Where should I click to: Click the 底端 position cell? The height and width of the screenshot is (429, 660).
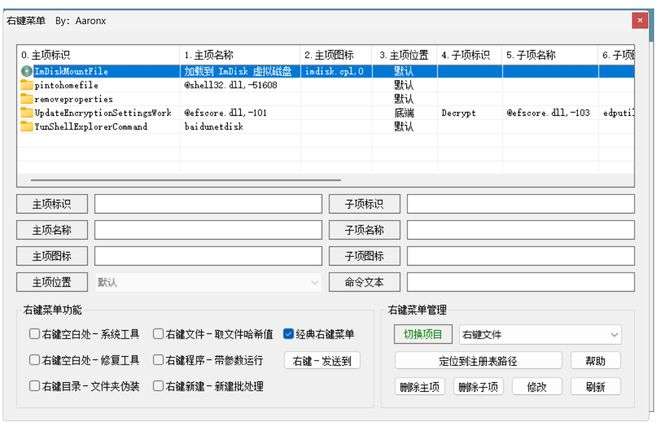pos(404,112)
